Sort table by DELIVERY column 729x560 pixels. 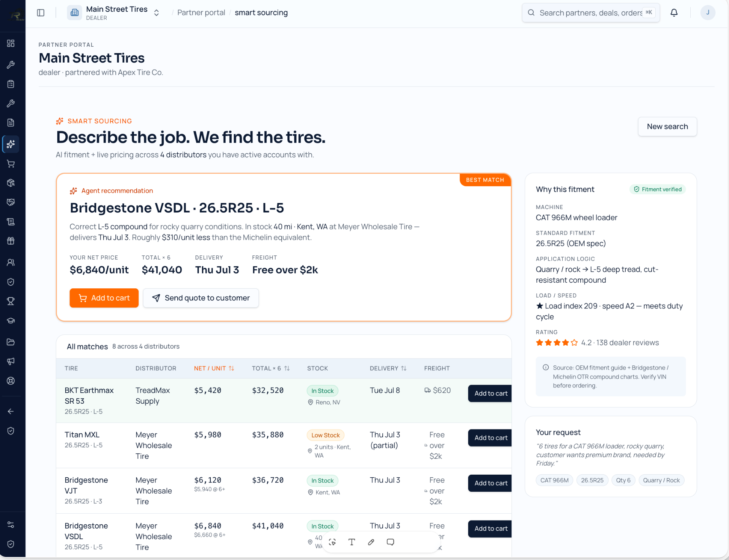(x=388, y=368)
